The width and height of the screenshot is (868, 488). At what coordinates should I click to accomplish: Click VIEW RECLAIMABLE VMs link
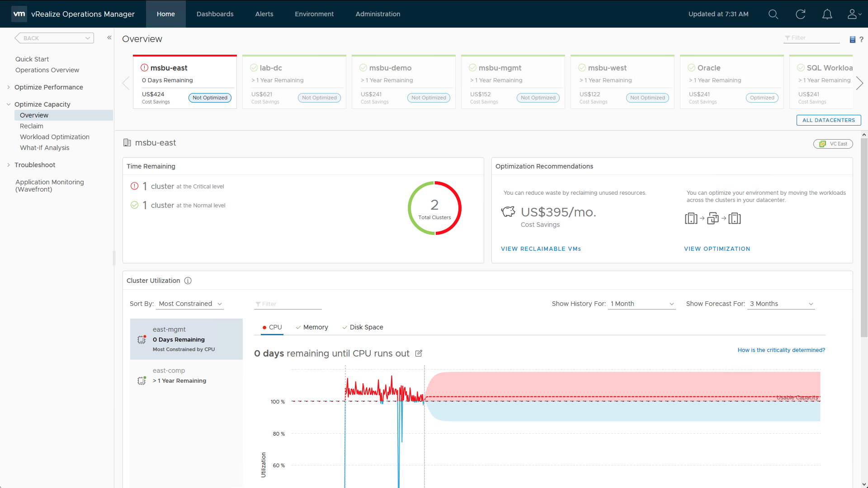[x=541, y=249]
